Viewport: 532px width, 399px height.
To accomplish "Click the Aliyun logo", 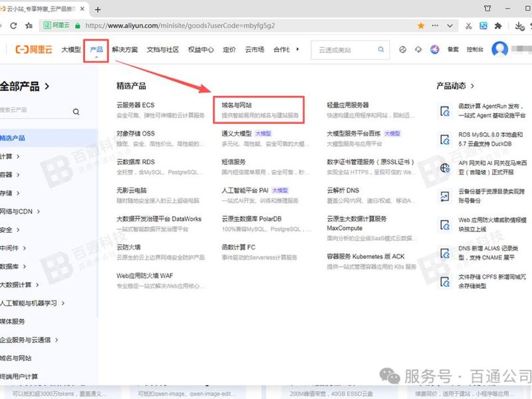I will (x=34, y=49).
